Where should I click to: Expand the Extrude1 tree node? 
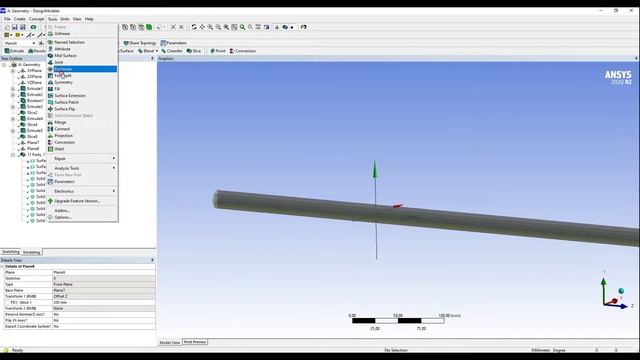13,89
